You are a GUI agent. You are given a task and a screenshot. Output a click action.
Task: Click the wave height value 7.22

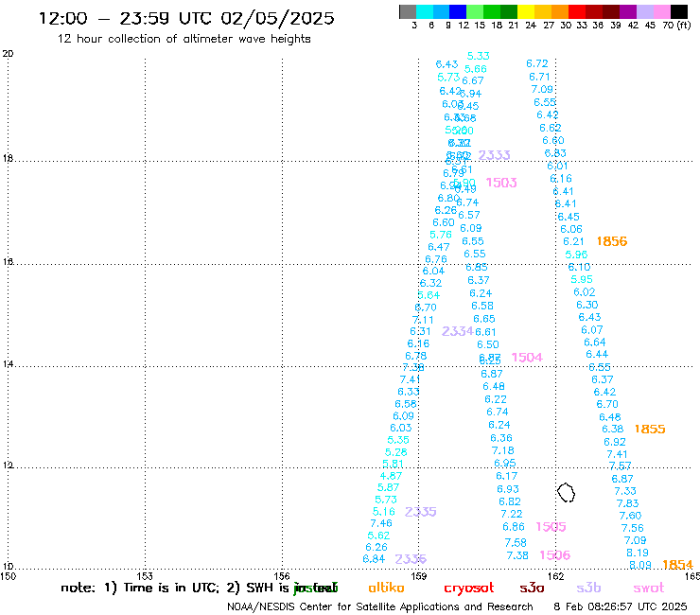pos(512,514)
